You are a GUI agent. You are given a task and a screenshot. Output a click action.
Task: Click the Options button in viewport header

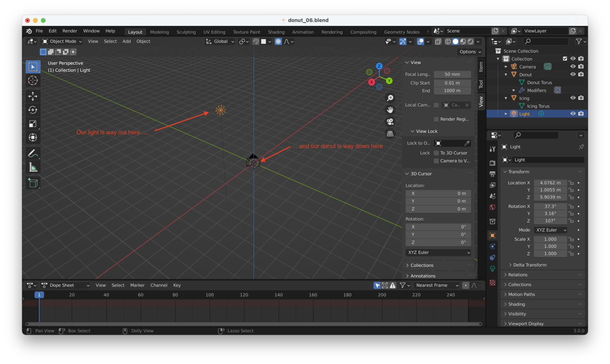coord(470,52)
